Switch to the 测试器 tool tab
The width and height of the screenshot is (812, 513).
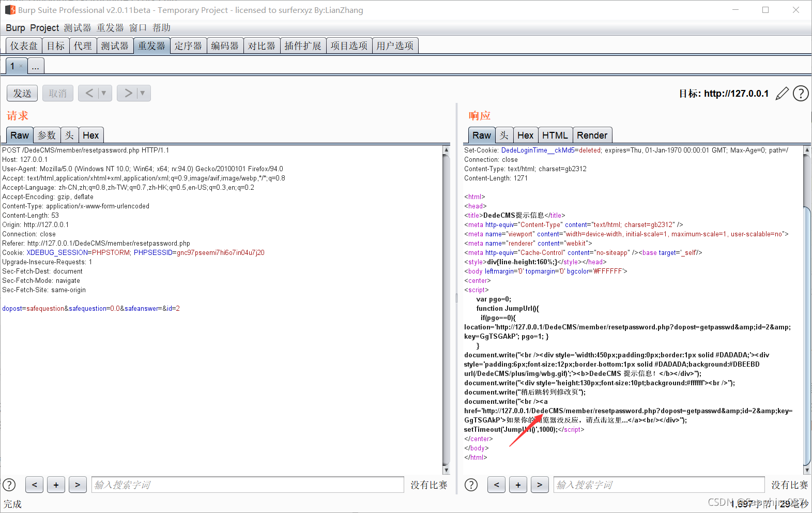(115, 46)
